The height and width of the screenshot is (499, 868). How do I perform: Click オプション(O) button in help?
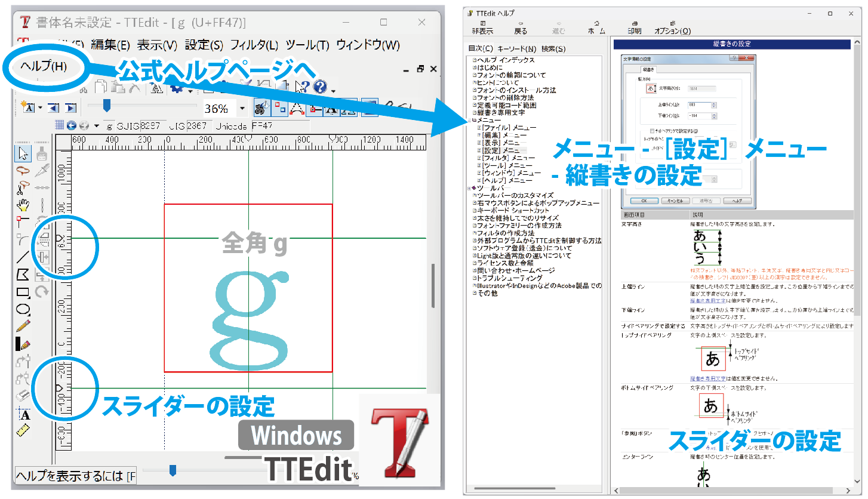pos(673,27)
